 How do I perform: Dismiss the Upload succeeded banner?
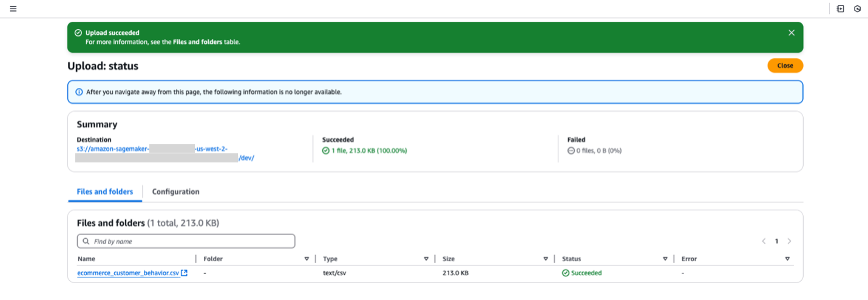791,33
